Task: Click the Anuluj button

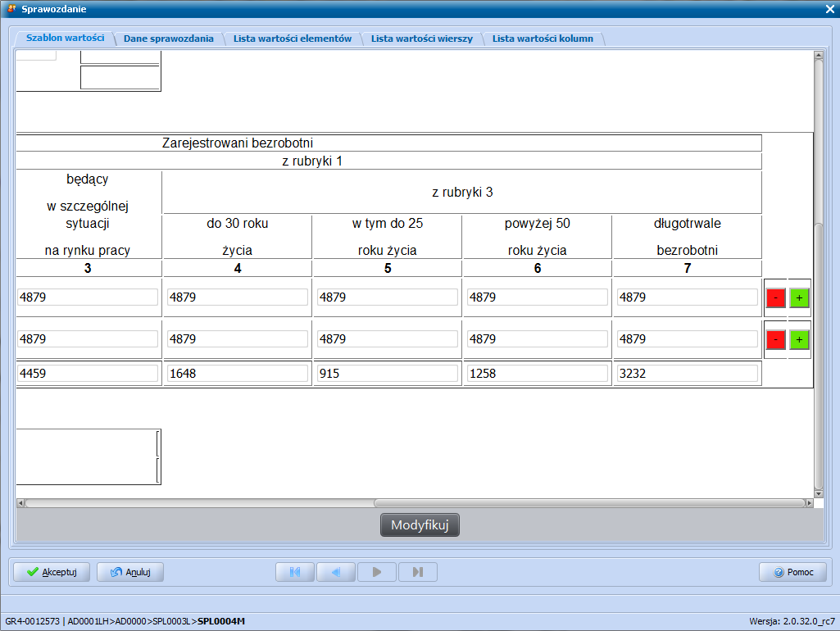Action: 130,572
